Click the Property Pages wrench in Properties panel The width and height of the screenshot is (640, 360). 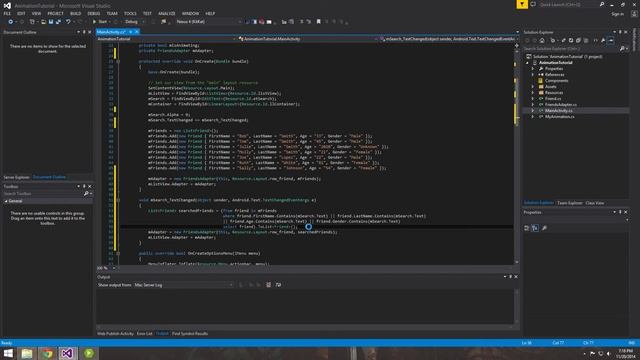pos(544,228)
